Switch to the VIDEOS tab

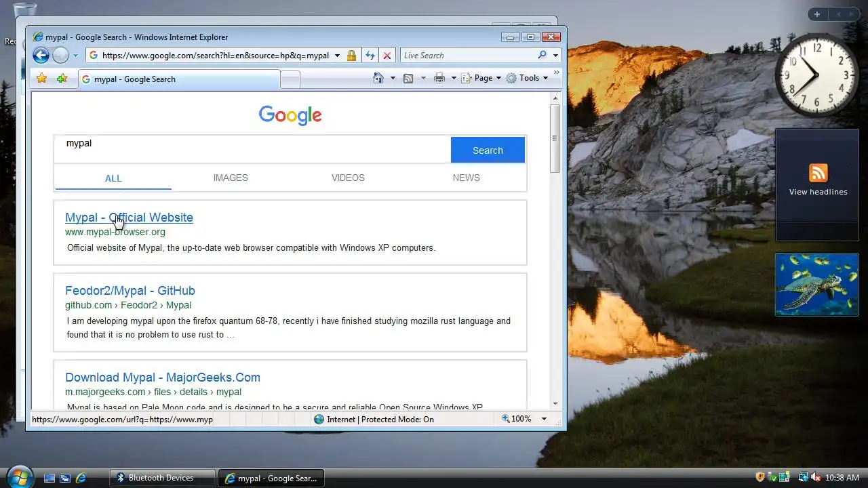click(348, 178)
